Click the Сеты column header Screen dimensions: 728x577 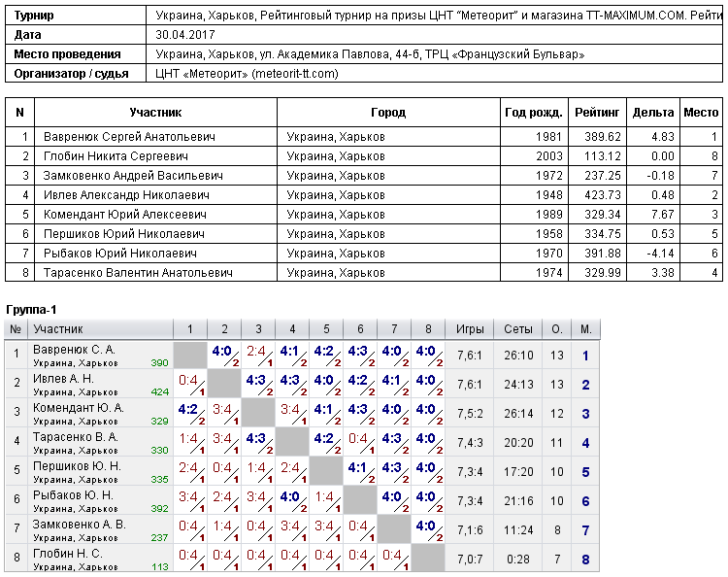(518, 329)
